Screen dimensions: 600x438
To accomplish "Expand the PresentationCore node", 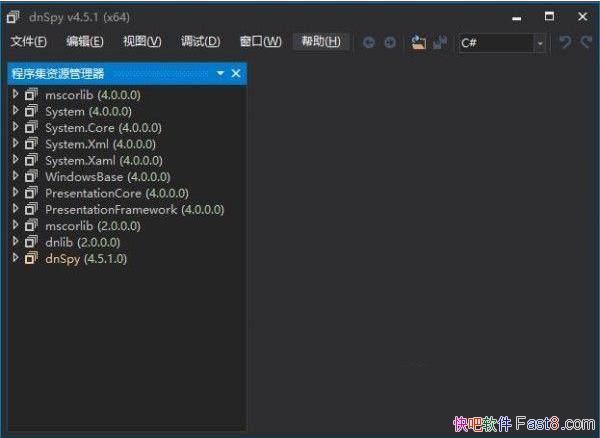I will coord(15,192).
